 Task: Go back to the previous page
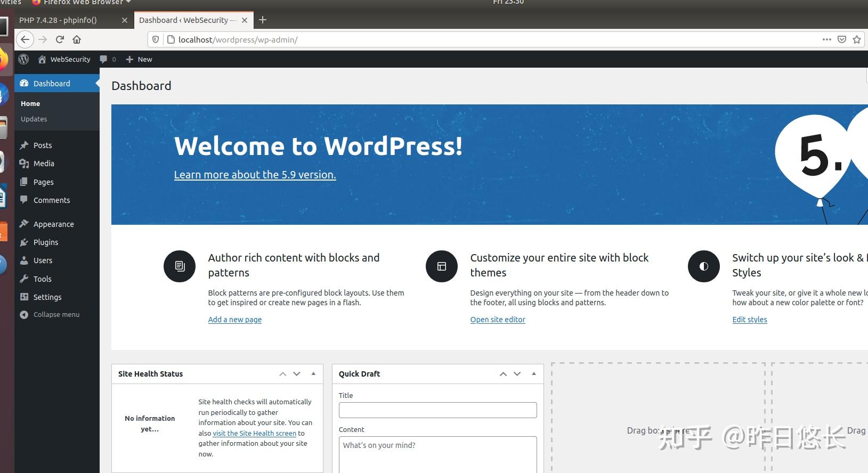tap(25, 39)
